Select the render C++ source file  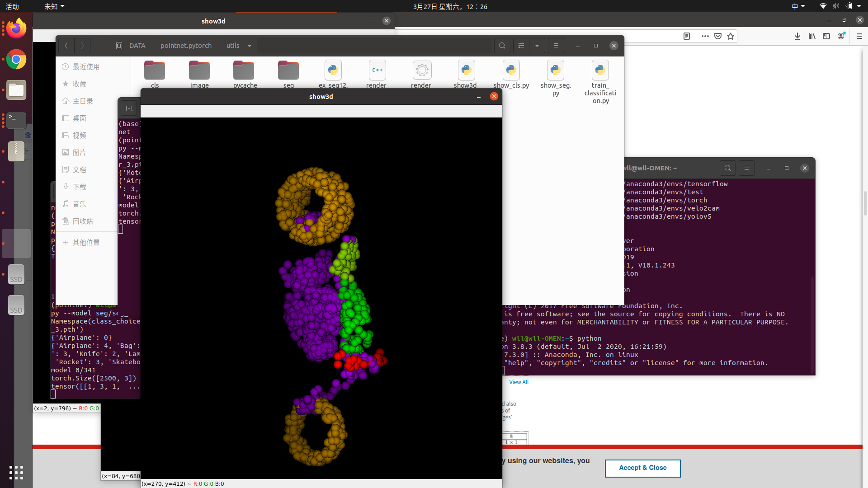coord(377,74)
